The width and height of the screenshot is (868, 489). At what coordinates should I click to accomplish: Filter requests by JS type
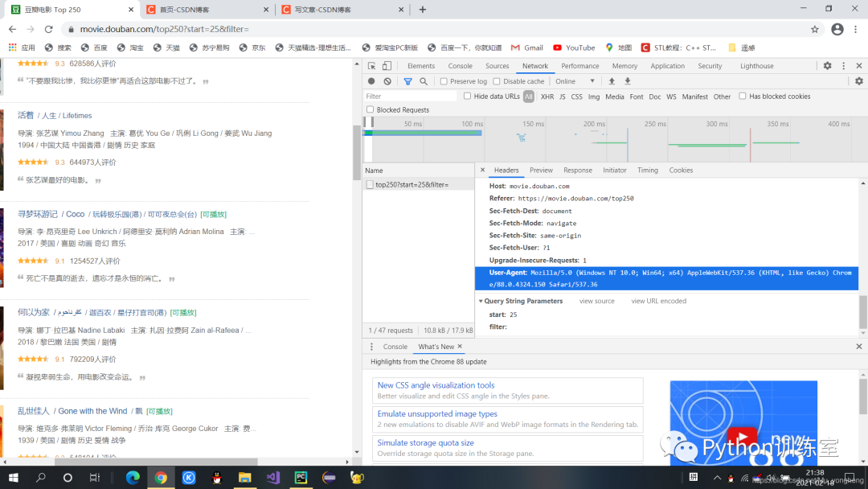click(x=563, y=97)
